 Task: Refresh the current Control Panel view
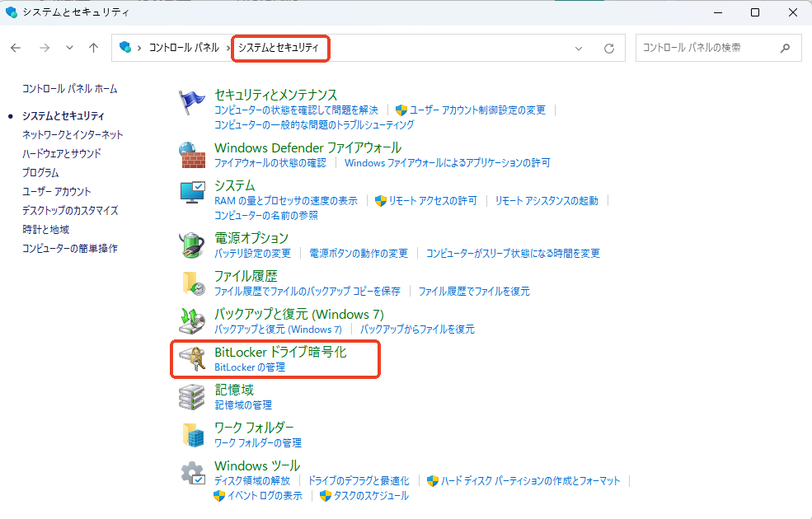[x=609, y=48]
